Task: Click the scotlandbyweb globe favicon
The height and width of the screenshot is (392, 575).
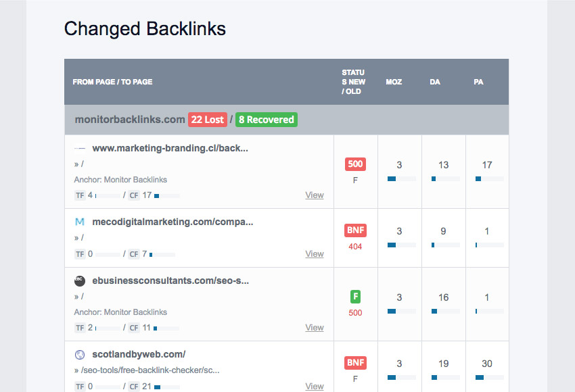Action: click(x=80, y=355)
